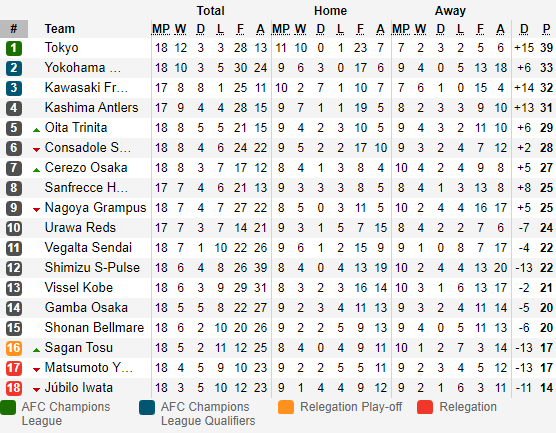Click the Relegation Play-off legend label
This screenshot has width=556, height=433.
click(x=351, y=407)
